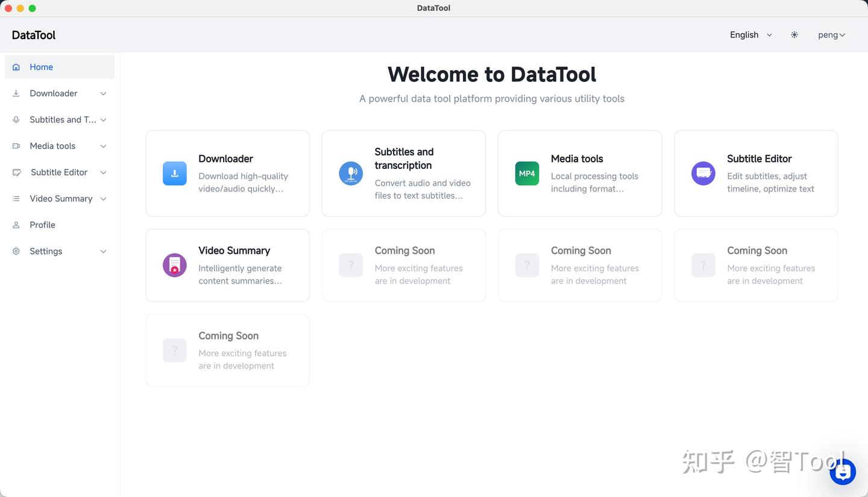Screen dimensions: 868x497
Task: Open the blue chat support widget
Action: (x=843, y=472)
